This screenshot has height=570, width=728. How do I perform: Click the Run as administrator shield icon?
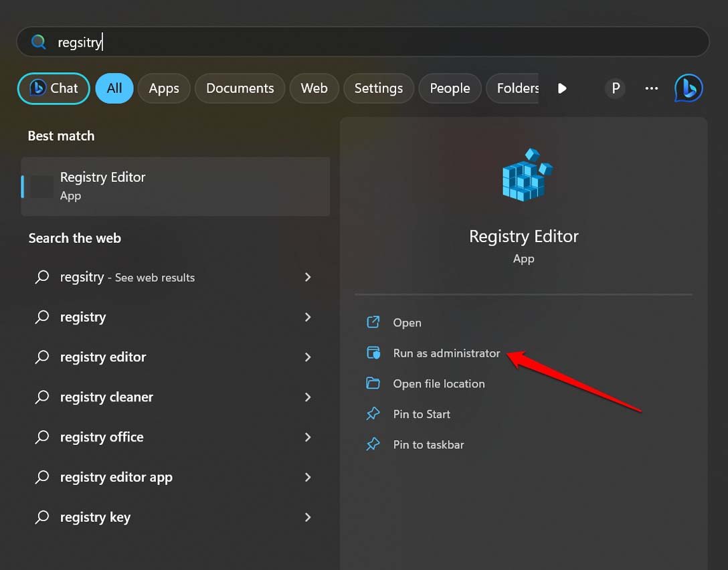pyautogui.click(x=373, y=353)
